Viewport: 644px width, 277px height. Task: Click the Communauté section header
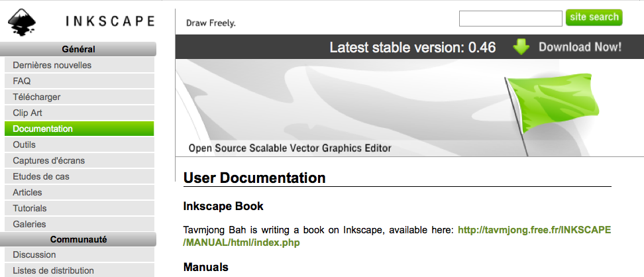tap(78, 239)
